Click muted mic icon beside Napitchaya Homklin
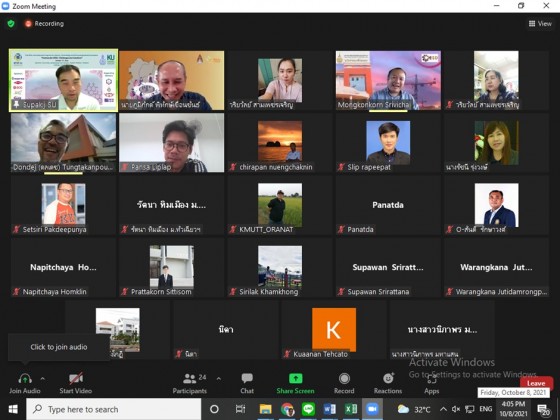The width and height of the screenshot is (560, 420). tap(16, 292)
